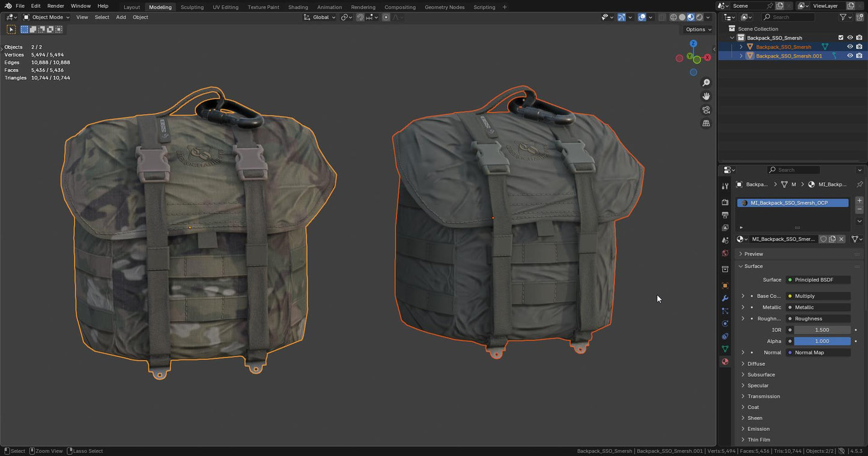Toggle camera view gizmo in viewport

(x=706, y=110)
